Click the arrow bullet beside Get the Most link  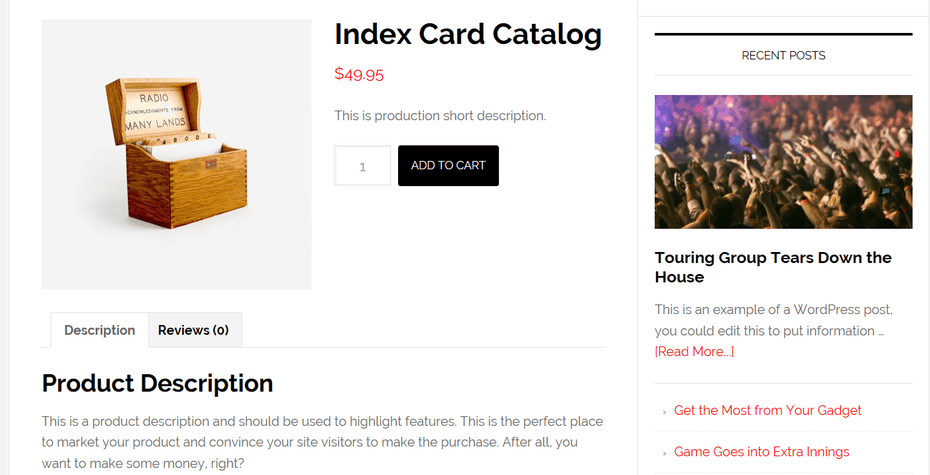point(665,411)
